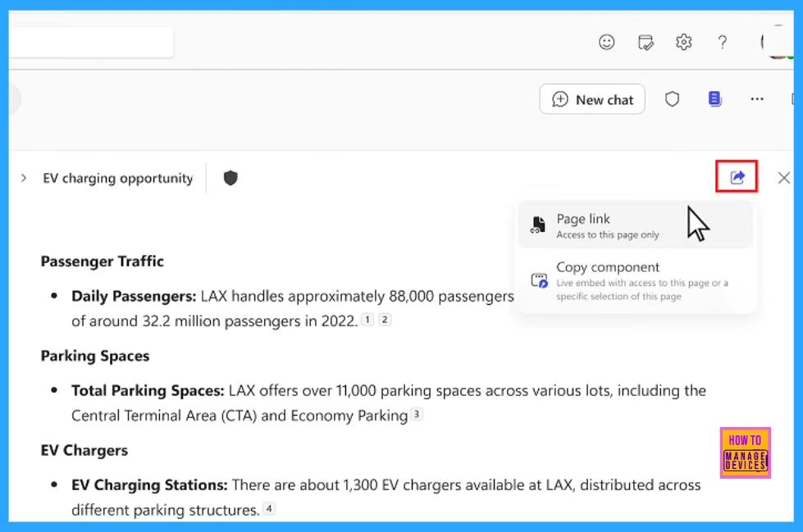Screen dimensions: 803x532
Task: Choose Copy component from the share menu
Action: coord(635,281)
